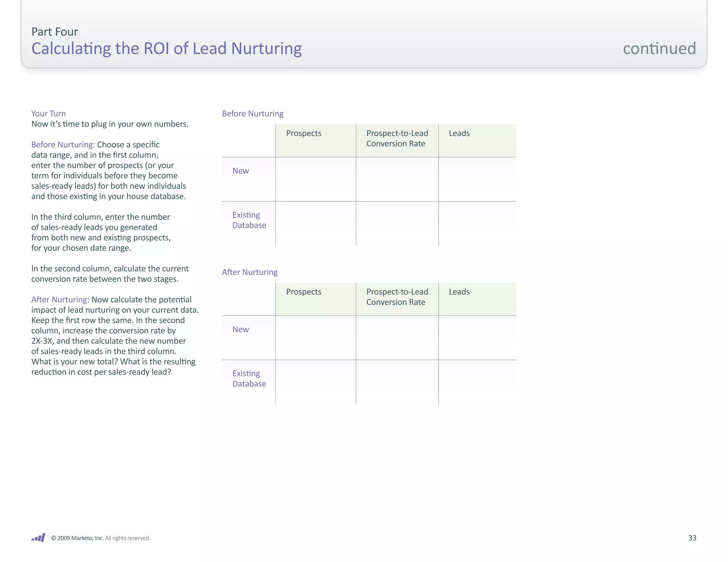Click Existing Database Prospects cell in Before Nurturing table
Image resolution: width=728 pixels, height=562 pixels.
(x=316, y=223)
